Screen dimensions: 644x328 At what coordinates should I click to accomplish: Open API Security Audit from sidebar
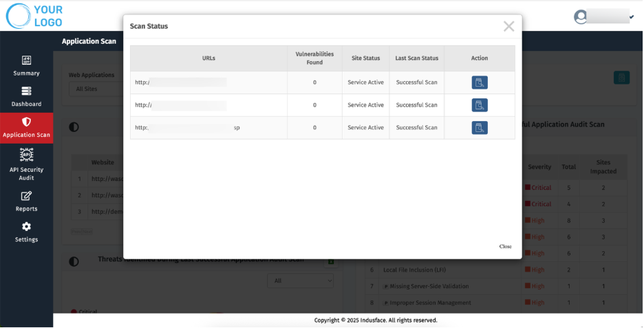pyautogui.click(x=26, y=164)
